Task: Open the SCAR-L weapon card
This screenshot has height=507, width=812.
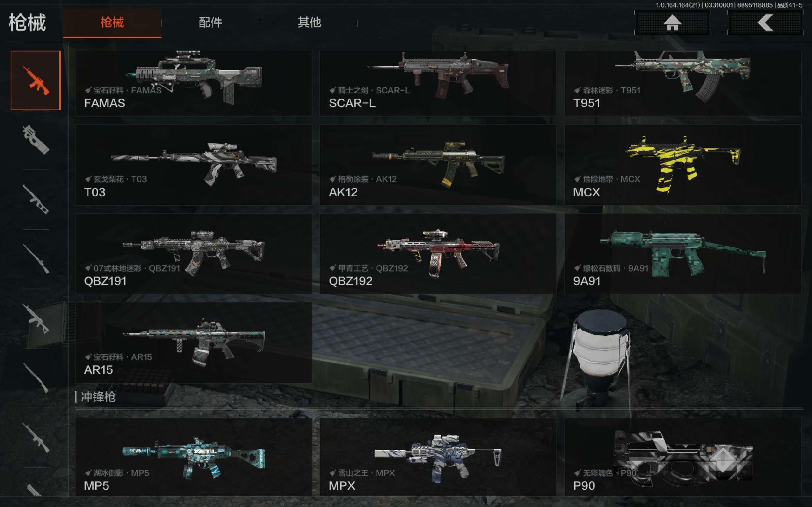Action: pyautogui.click(x=438, y=83)
